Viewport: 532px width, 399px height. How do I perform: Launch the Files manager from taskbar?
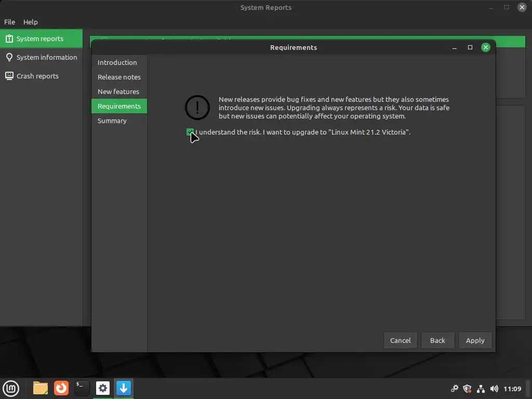(x=41, y=388)
